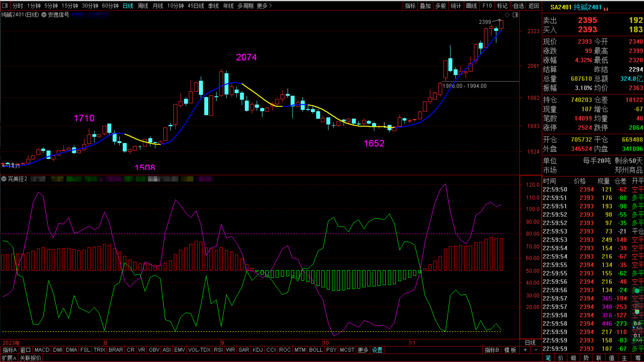The width and height of the screenshot is (644, 362).
Task: Select the RSI indicator
Action: click(218, 350)
